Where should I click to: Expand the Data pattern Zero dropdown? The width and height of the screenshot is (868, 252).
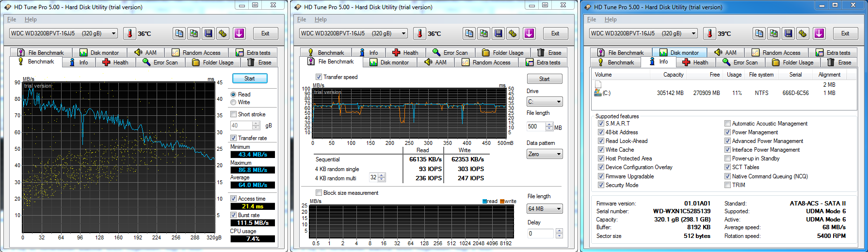tap(545, 154)
